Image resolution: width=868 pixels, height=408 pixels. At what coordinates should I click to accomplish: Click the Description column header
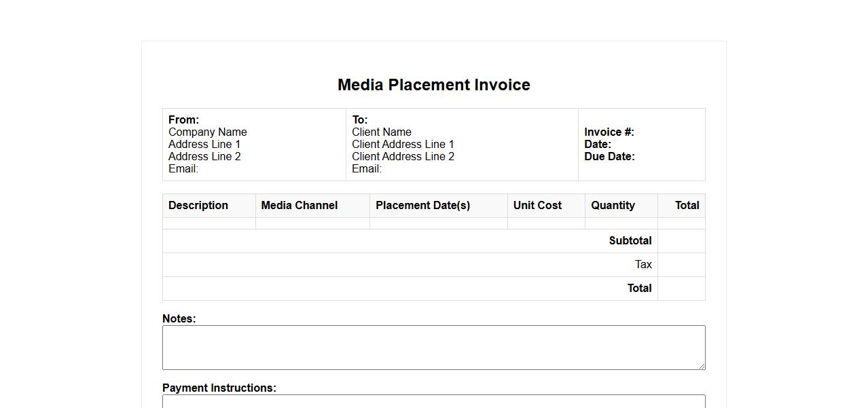198,206
